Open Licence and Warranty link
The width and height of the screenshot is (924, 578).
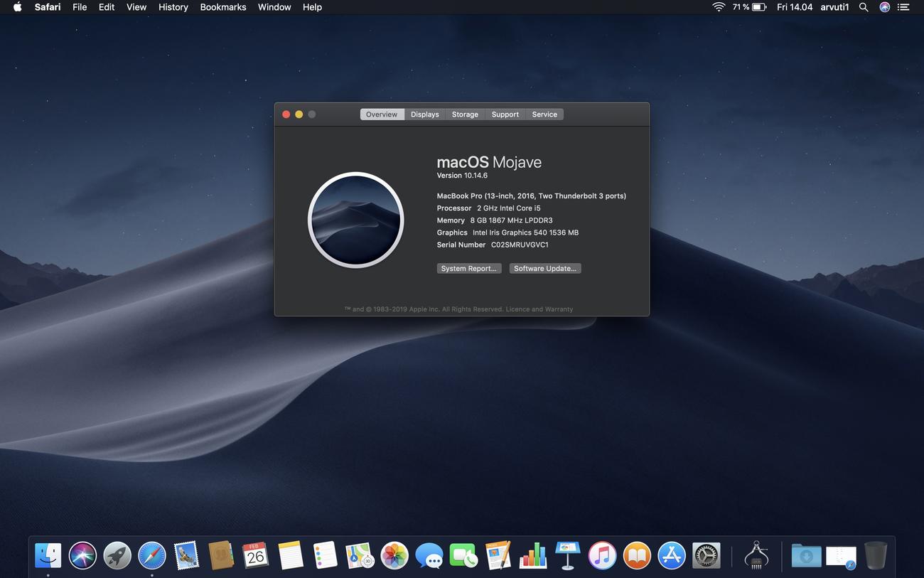539,309
